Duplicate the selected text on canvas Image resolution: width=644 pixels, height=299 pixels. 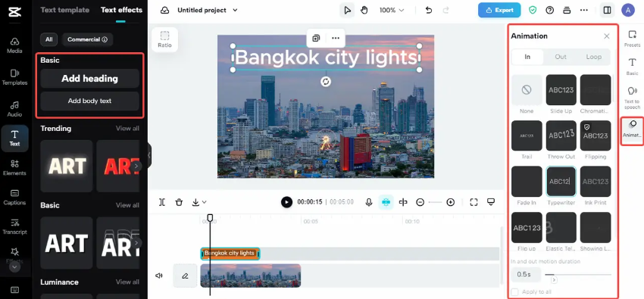tap(316, 38)
